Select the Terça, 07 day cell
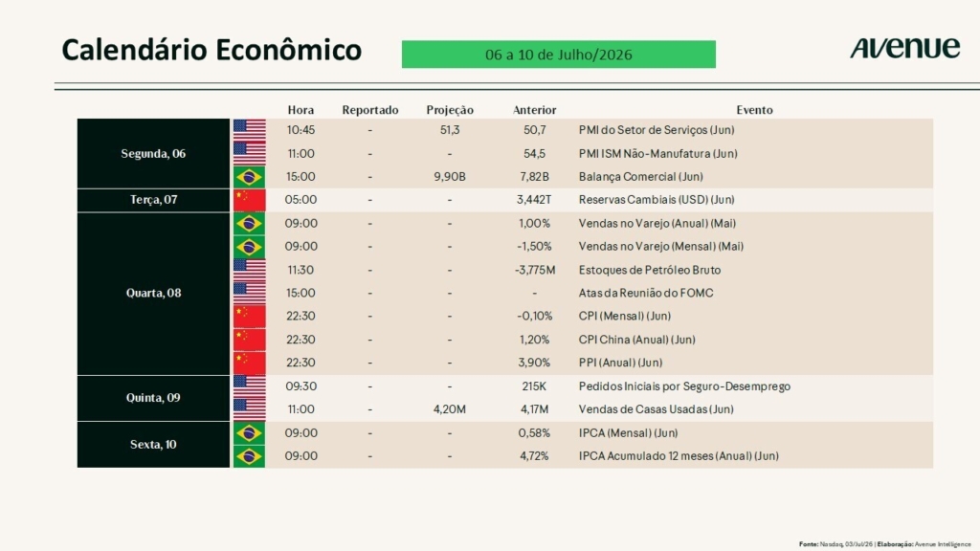 click(154, 200)
